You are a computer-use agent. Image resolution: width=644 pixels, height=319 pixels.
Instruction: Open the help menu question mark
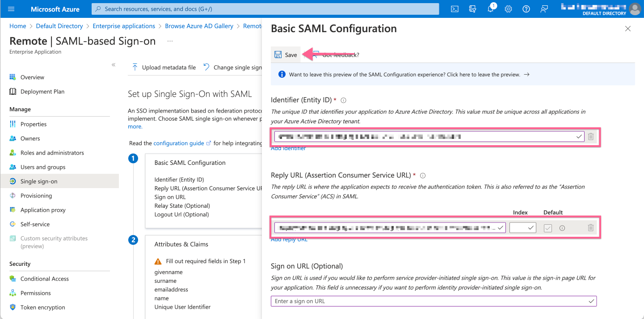coord(526,9)
